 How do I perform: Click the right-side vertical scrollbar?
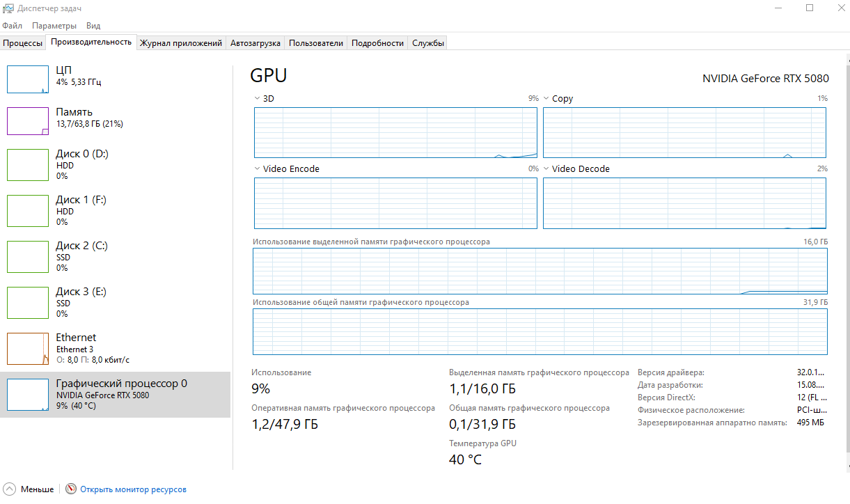point(847,265)
